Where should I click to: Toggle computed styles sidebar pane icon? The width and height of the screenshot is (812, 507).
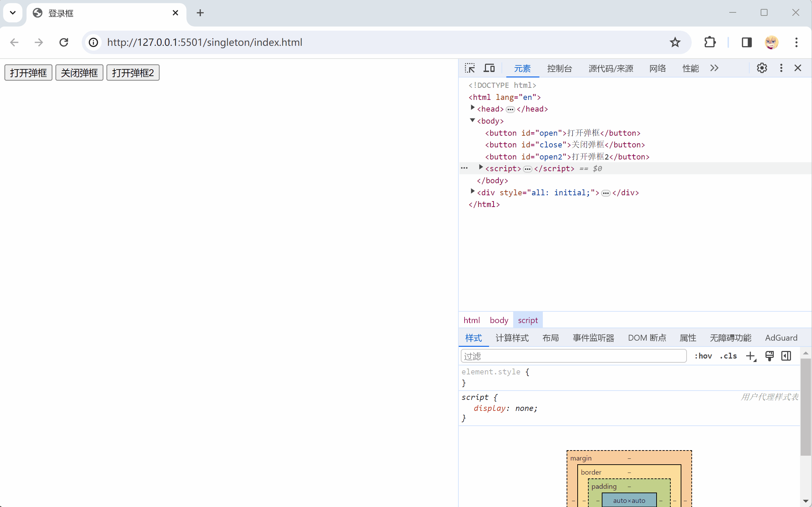(x=786, y=356)
